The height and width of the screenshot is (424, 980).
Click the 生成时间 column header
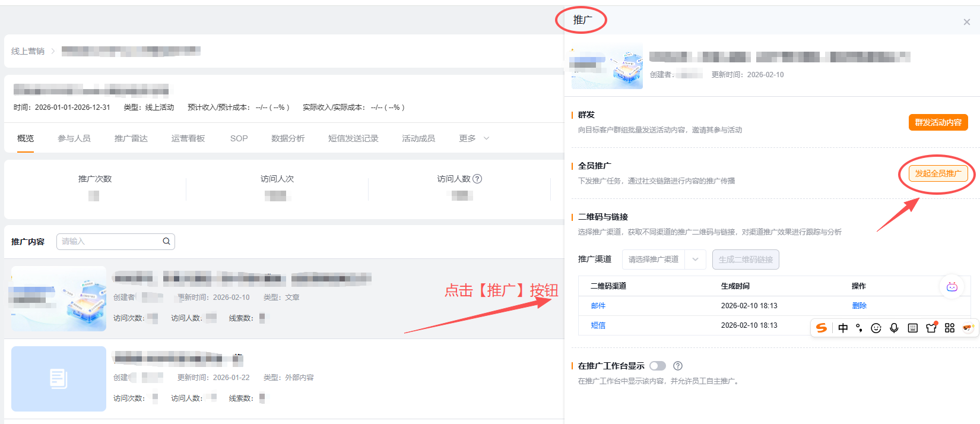(735, 286)
